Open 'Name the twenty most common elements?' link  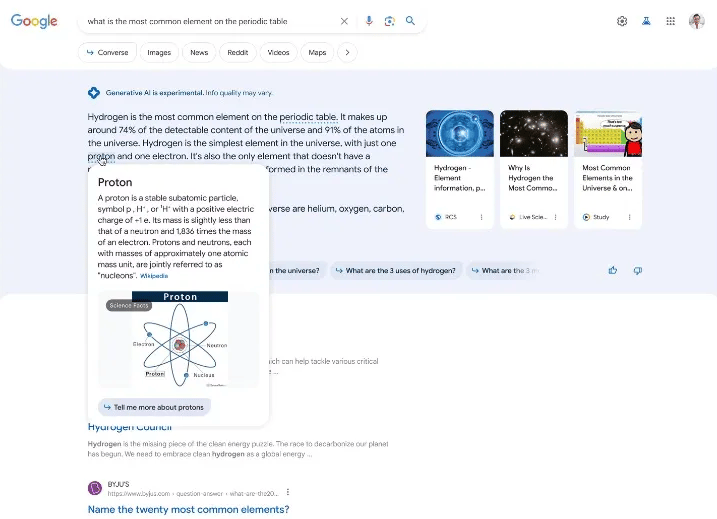coord(188,509)
